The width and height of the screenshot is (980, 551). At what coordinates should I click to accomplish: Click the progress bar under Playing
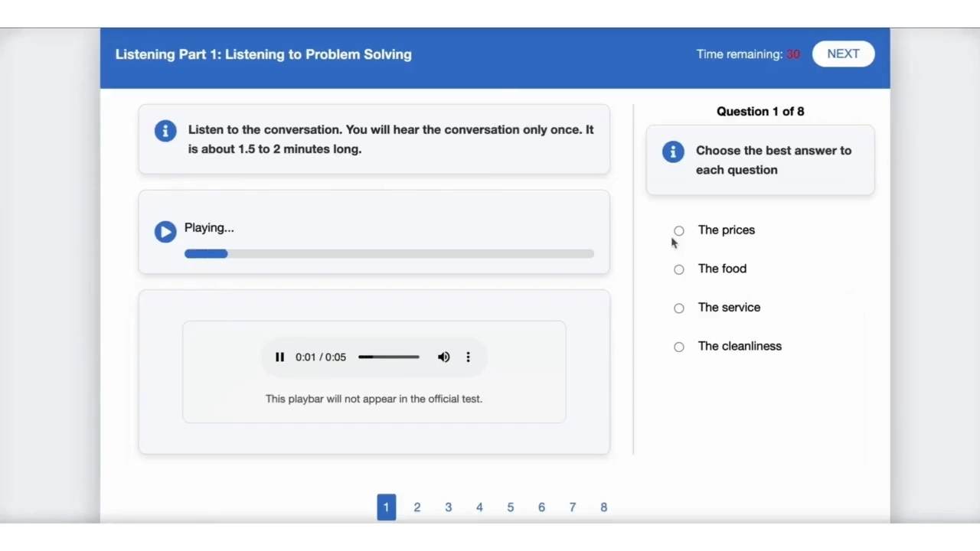point(389,253)
